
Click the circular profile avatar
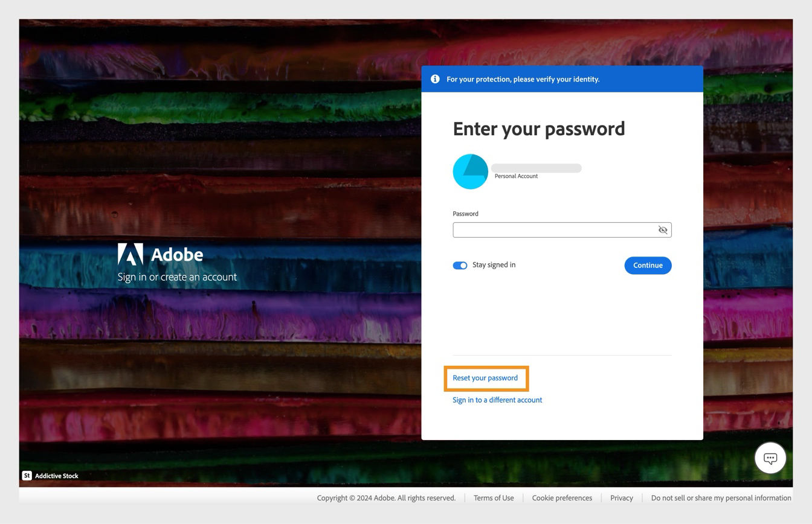[470, 171]
